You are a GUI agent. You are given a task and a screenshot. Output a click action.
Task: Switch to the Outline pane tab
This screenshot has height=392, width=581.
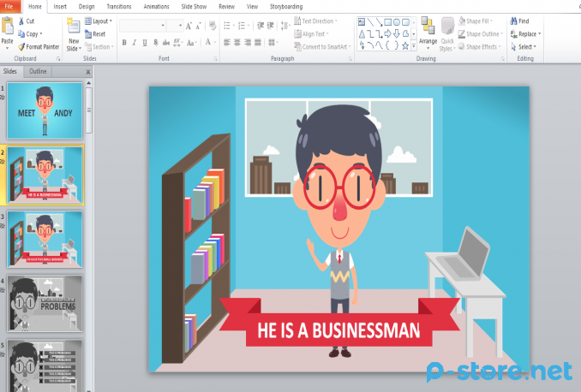(x=39, y=71)
